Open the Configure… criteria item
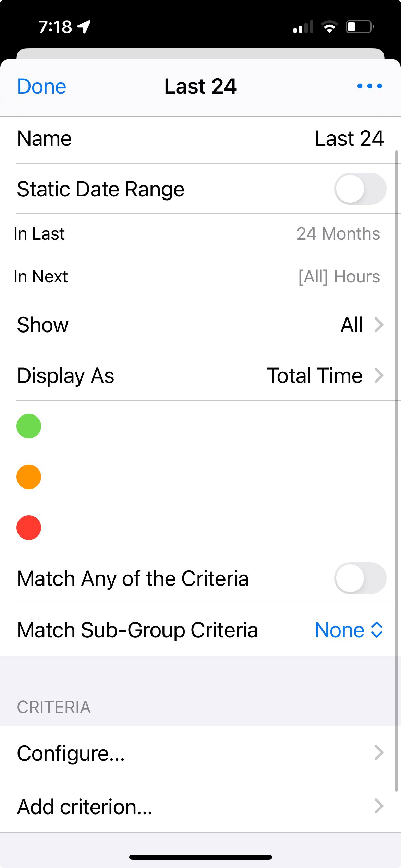Viewport: 401px width, 868px height. 200,753
